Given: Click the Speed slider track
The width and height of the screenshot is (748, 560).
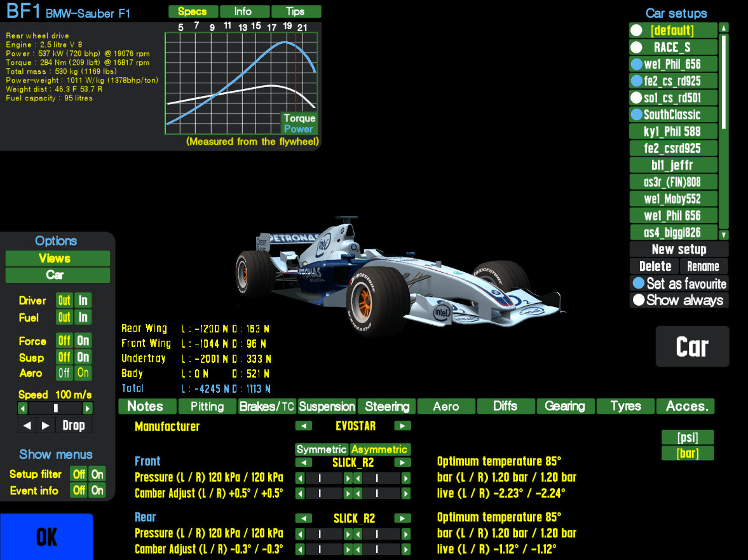Looking at the screenshot, I should [x=55, y=408].
